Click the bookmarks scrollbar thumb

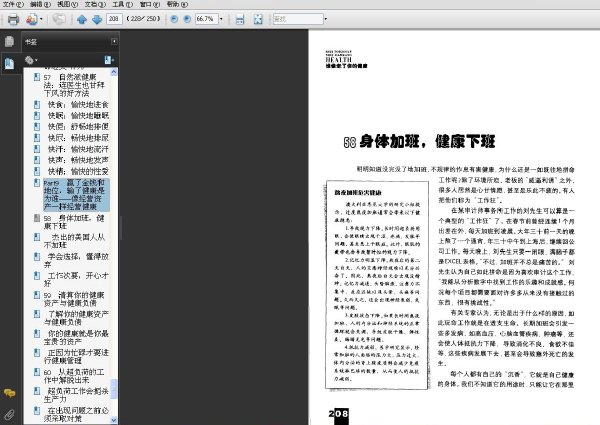(x=114, y=389)
